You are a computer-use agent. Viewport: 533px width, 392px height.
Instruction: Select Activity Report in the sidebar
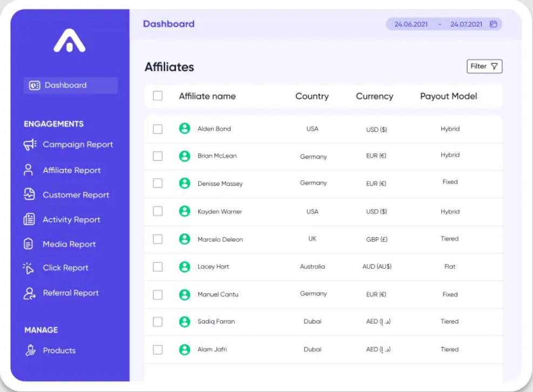(62, 220)
